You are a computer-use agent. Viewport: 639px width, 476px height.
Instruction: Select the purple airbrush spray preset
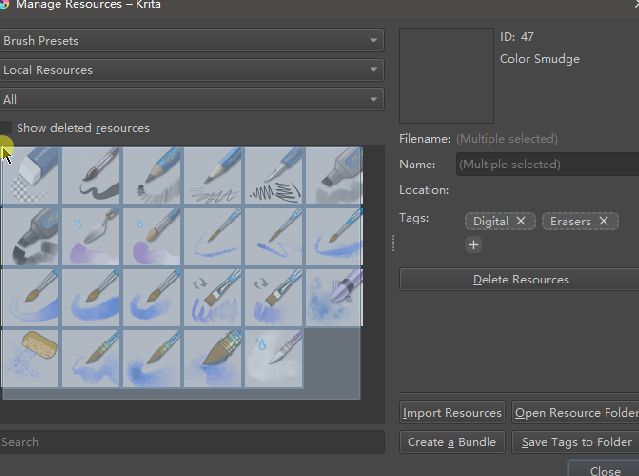(x=334, y=298)
